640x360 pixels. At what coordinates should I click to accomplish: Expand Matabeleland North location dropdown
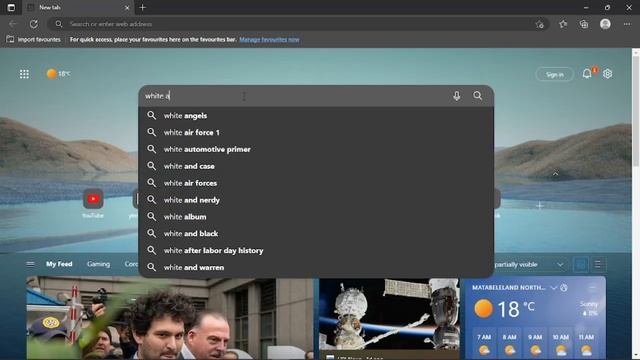(x=553, y=288)
